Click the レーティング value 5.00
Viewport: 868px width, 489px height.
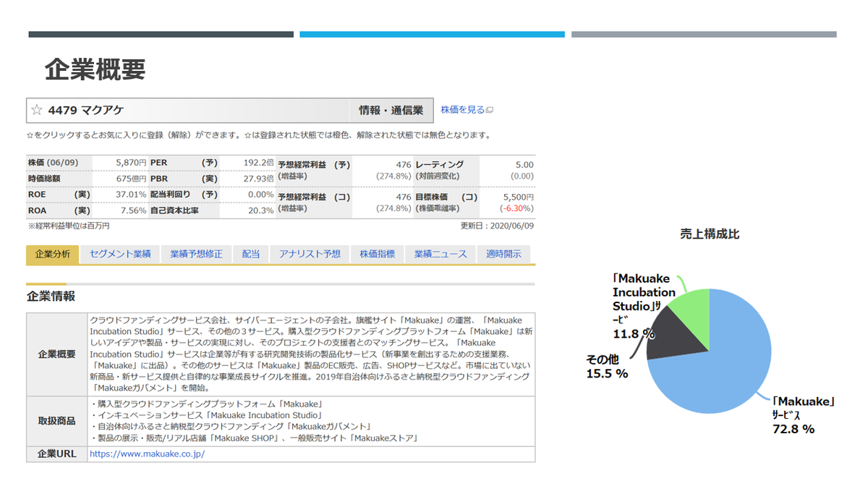tap(524, 164)
